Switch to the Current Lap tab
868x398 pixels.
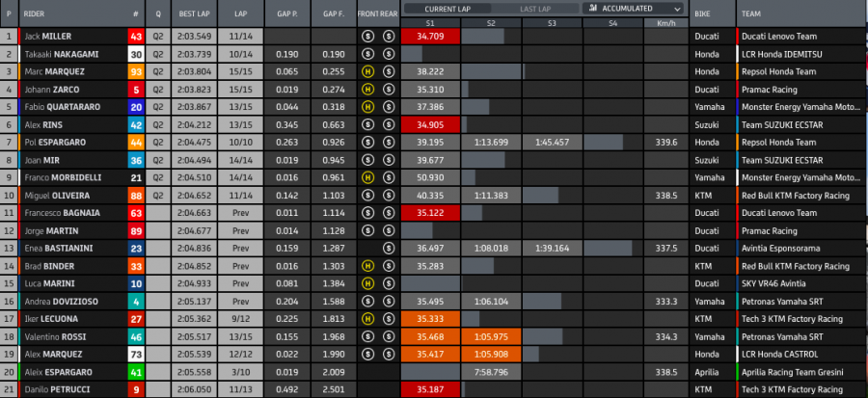[x=448, y=9]
